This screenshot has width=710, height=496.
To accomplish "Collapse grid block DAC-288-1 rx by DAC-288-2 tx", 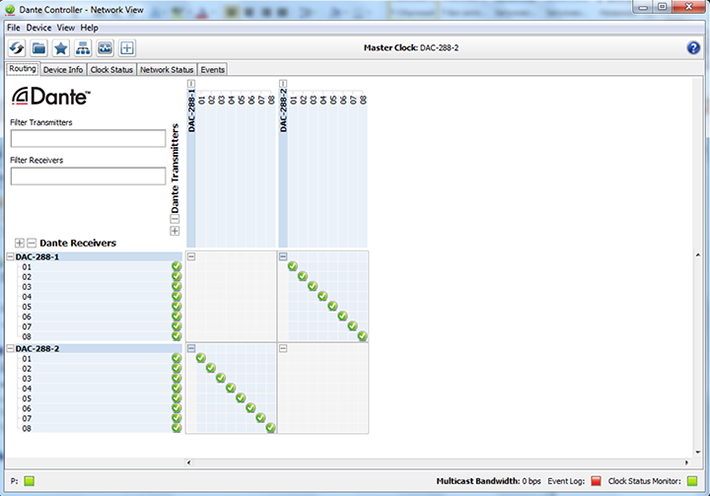I will click(283, 257).
